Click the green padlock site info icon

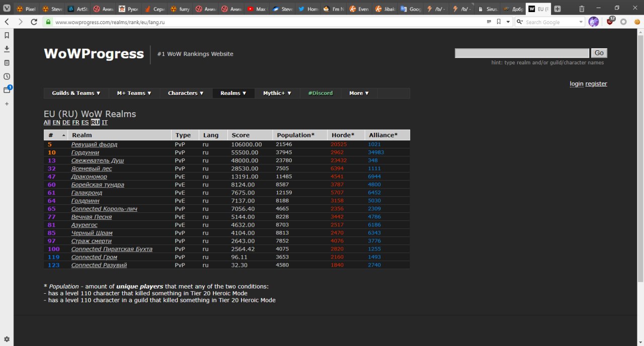(48, 22)
